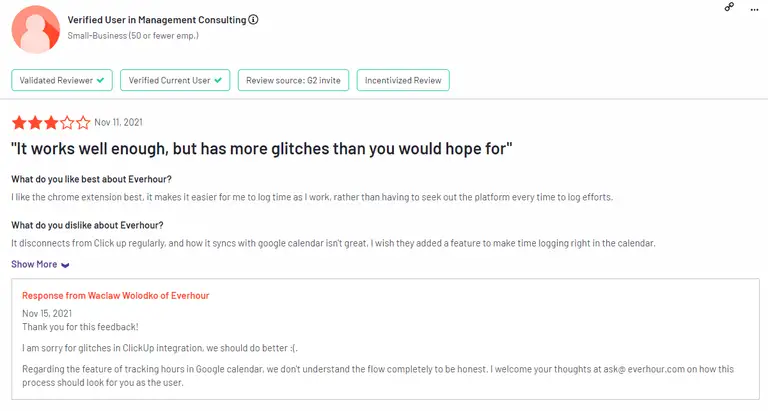Screen dimensions: 768x411
Task: Click the Validated Reviewer badge
Action: tap(61, 79)
